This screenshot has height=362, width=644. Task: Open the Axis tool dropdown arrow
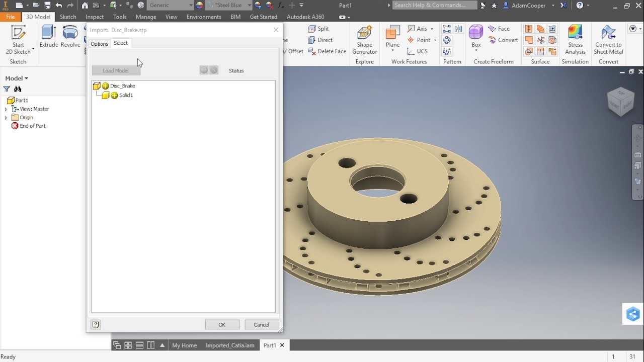coord(432,29)
